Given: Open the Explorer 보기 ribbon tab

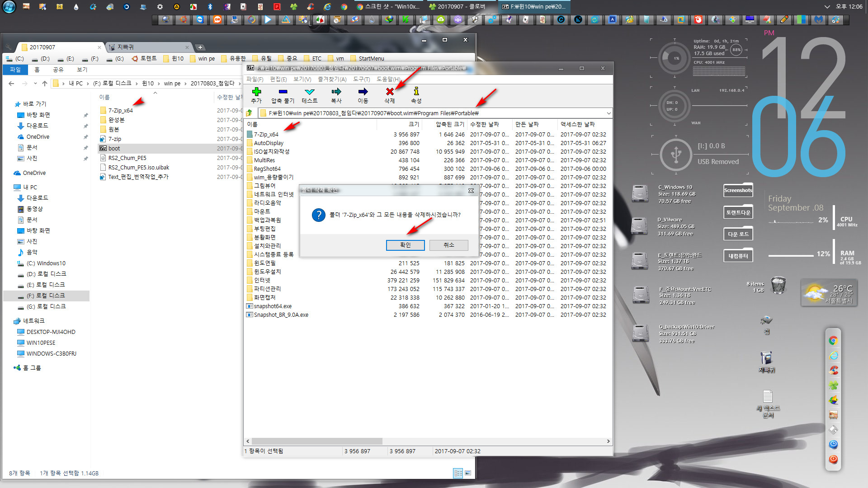Looking at the screenshot, I should click(x=82, y=70).
